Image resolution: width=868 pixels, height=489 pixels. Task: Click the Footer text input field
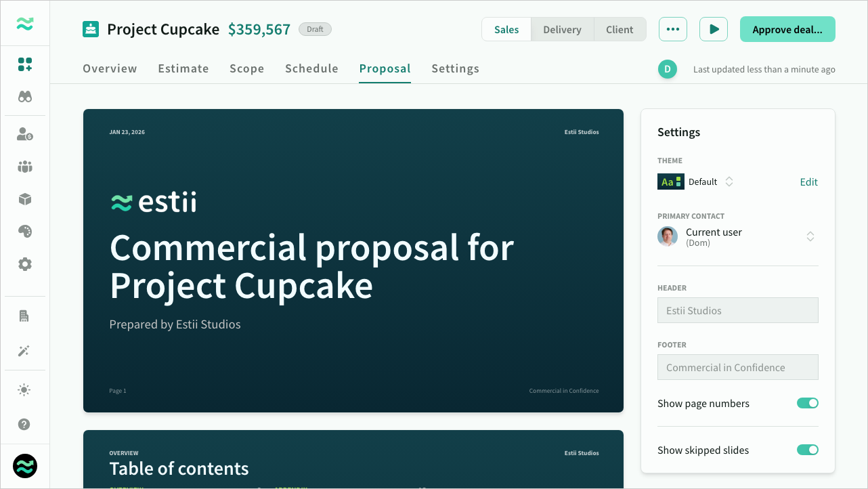point(737,367)
